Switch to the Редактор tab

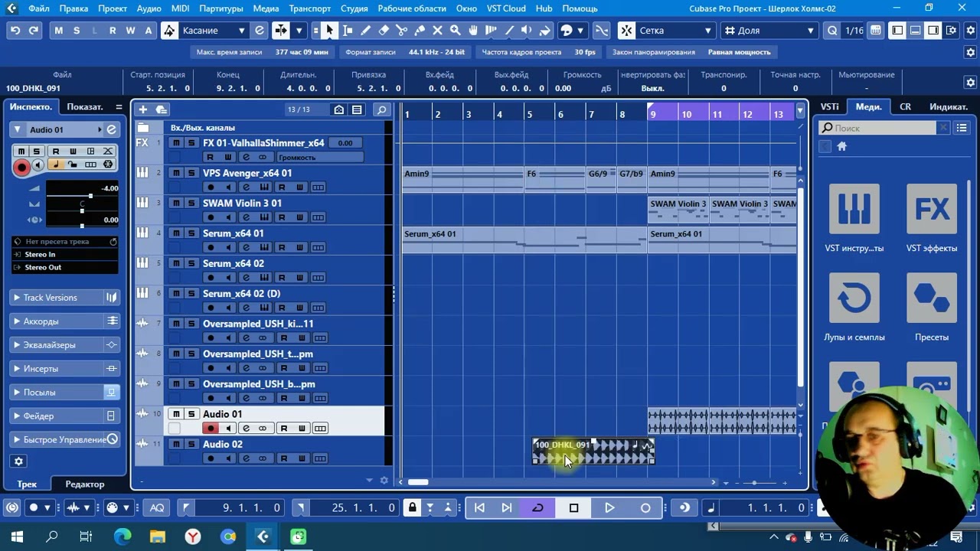[84, 484]
